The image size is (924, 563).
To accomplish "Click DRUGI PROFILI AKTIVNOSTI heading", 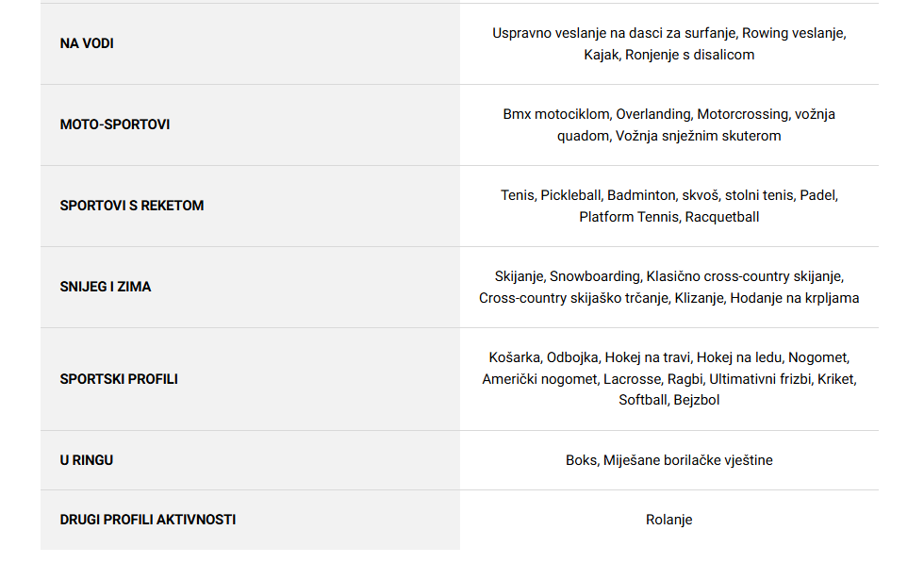I will (x=148, y=520).
